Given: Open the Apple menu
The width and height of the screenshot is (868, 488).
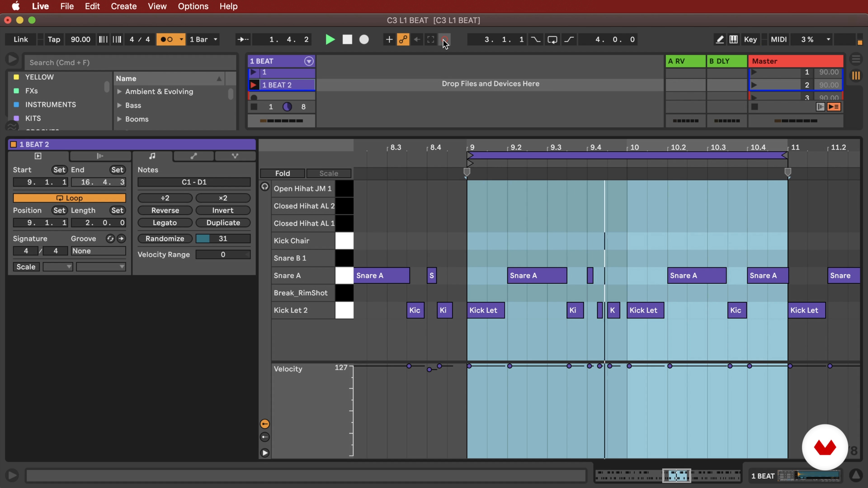Looking at the screenshot, I should 16,6.
